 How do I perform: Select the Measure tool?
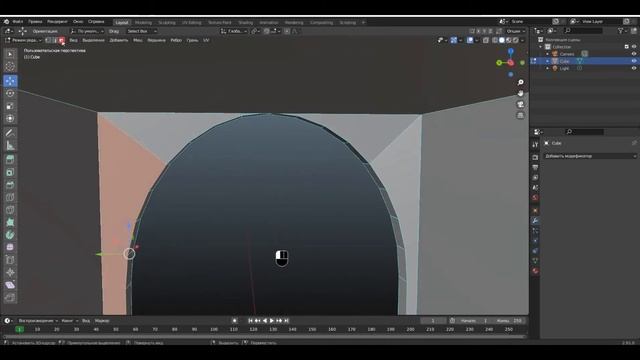pyautogui.click(x=10, y=145)
